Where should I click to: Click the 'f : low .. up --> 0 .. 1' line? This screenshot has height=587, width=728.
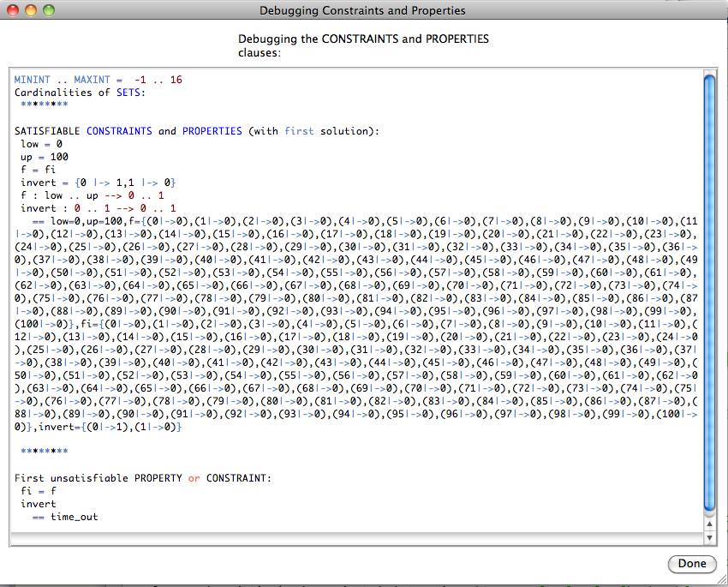pos(92,195)
